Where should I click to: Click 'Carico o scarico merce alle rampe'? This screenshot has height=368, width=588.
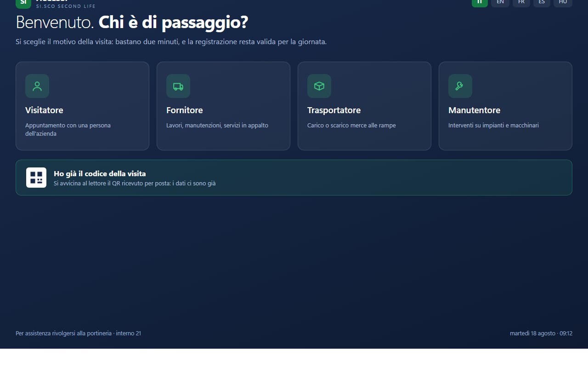tap(351, 125)
